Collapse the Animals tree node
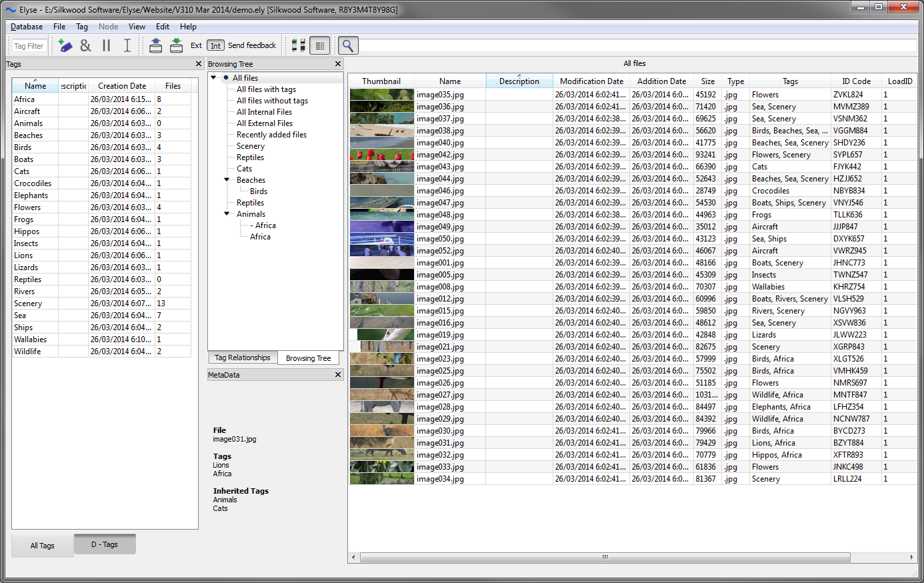The width and height of the screenshot is (924, 583). [x=227, y=214]
